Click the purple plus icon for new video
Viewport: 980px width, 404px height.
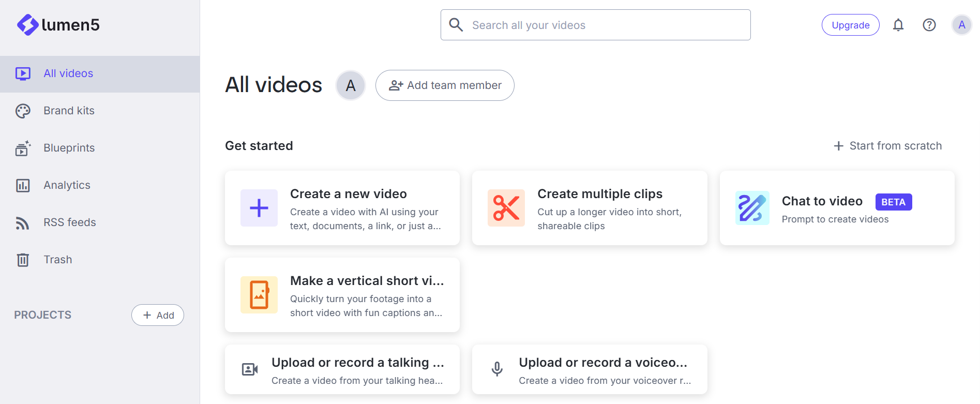point(259,208)
